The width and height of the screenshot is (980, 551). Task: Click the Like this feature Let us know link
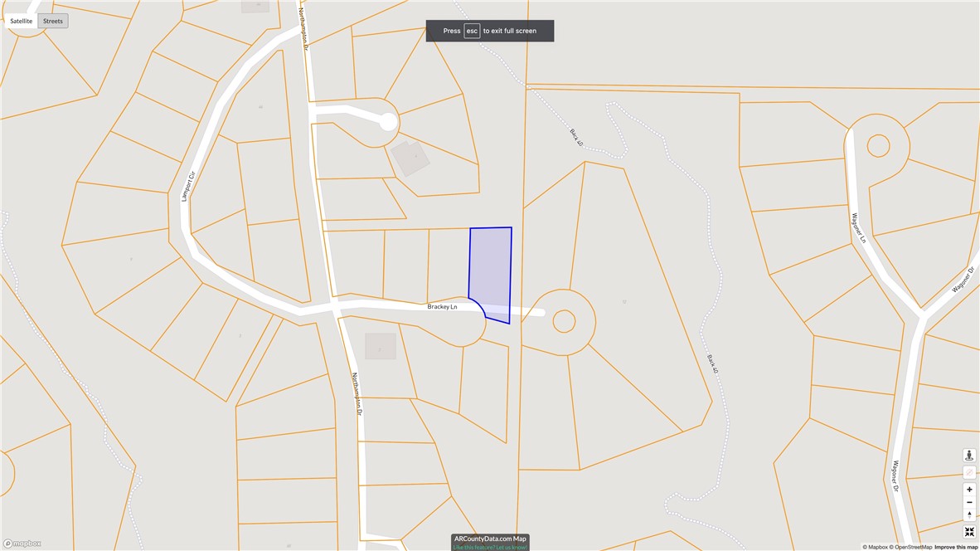pos(490,548)
